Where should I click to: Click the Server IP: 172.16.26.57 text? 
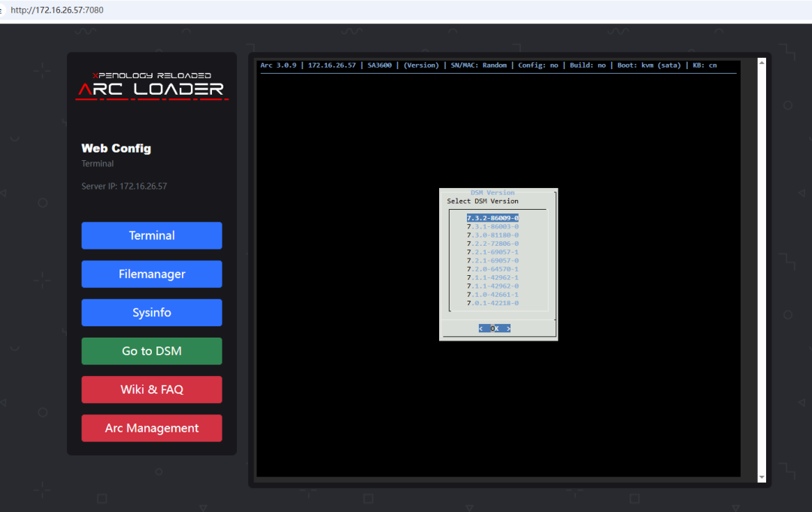[x=124, y=186]
